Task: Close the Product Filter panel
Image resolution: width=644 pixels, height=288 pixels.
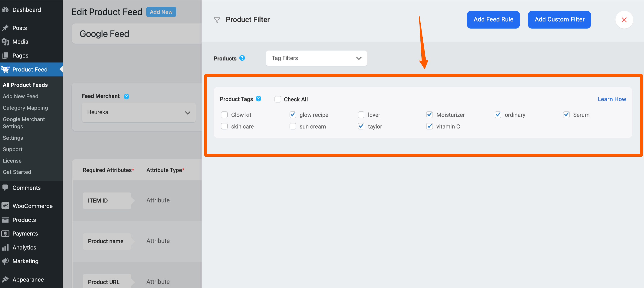Action: pos(624,20)
